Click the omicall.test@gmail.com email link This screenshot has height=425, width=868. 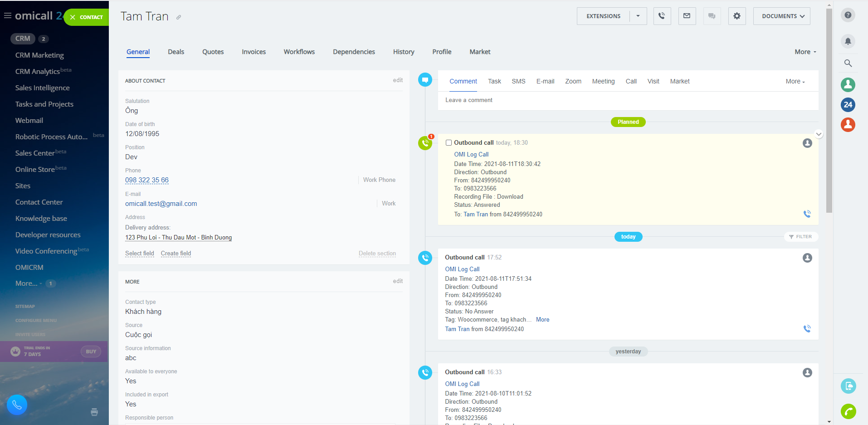point(161,204)
